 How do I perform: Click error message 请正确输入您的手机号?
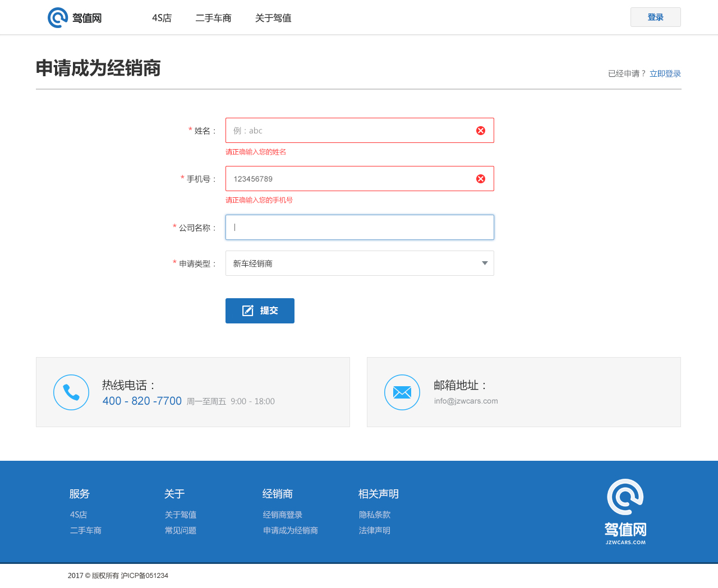click(x=259, y=200)
